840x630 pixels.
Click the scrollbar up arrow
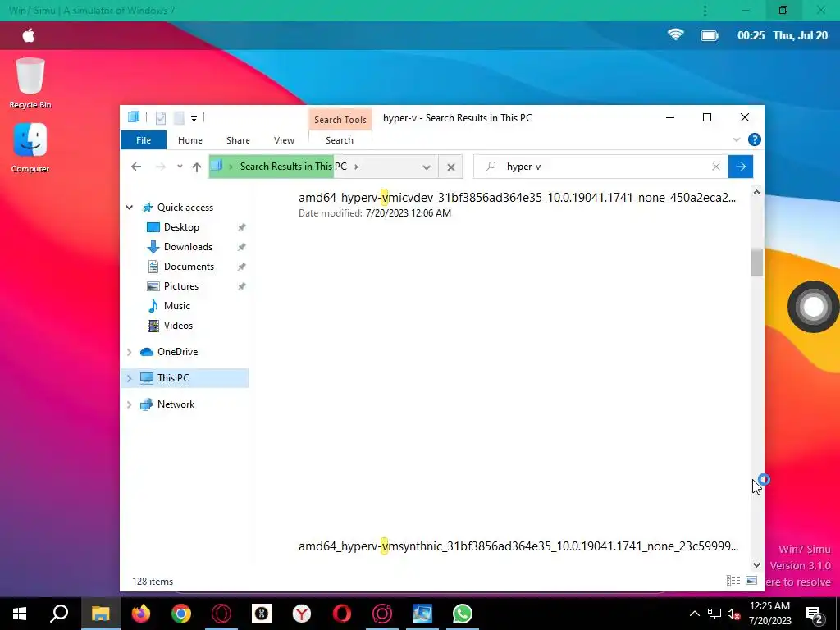(756, 192)
